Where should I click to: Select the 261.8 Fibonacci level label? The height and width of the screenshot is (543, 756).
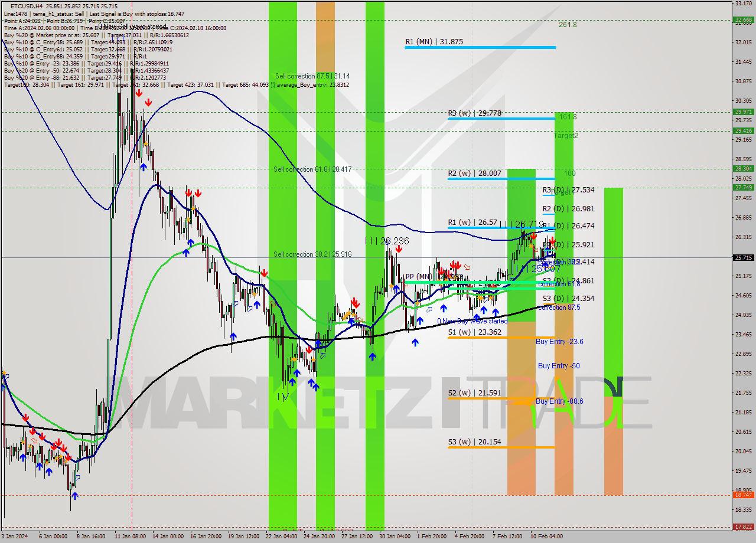point(568,25)
